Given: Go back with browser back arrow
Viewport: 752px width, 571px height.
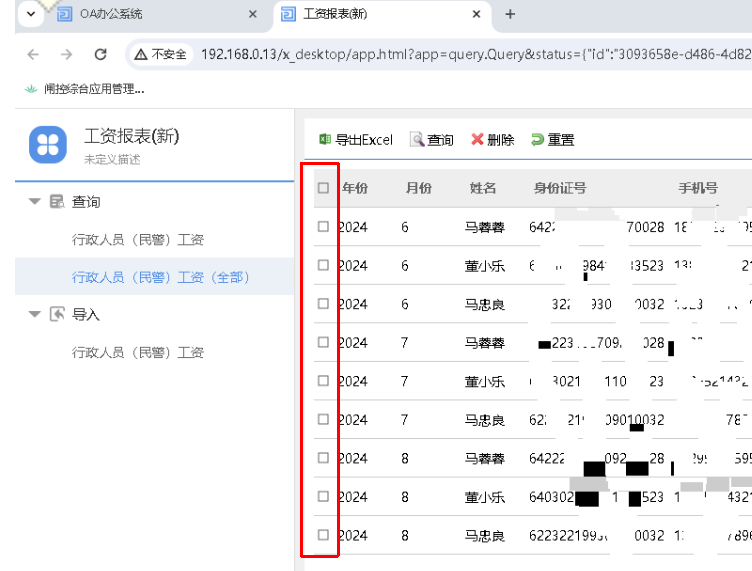Looking at the screenshot, I should pos(33,54).
